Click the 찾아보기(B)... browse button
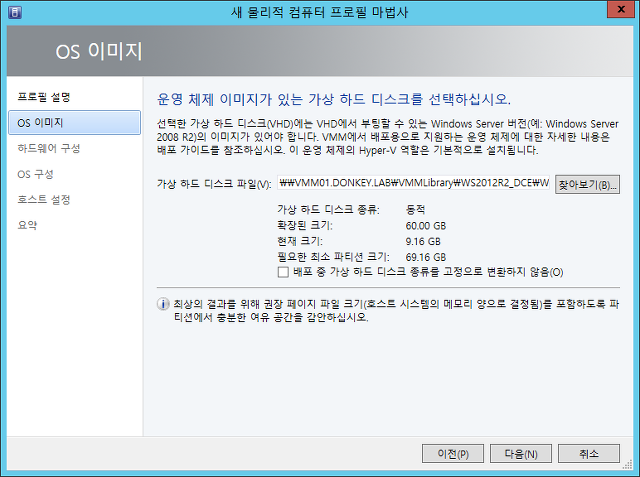The height and width of the screenshot is (477, 640). 587,184
